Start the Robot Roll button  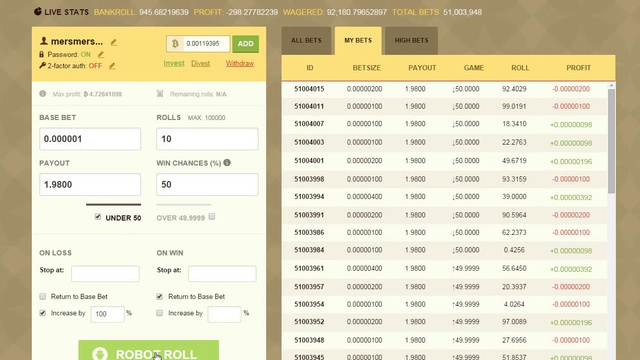pos(149,351)
